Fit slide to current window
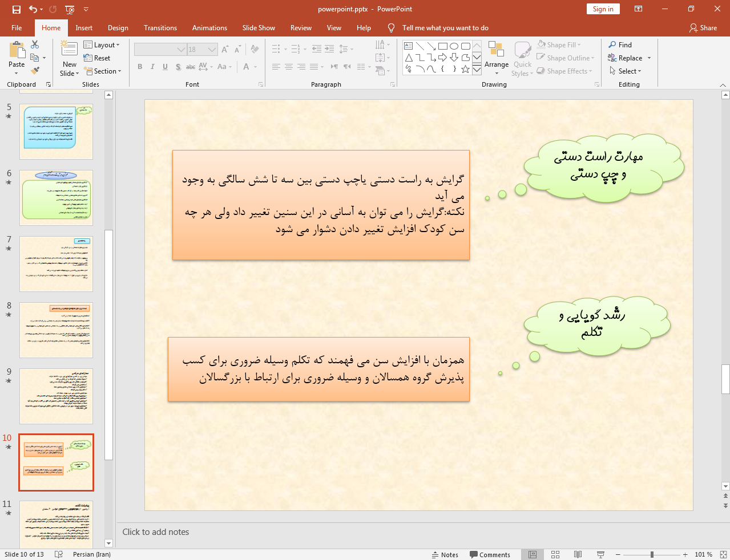 723,554
